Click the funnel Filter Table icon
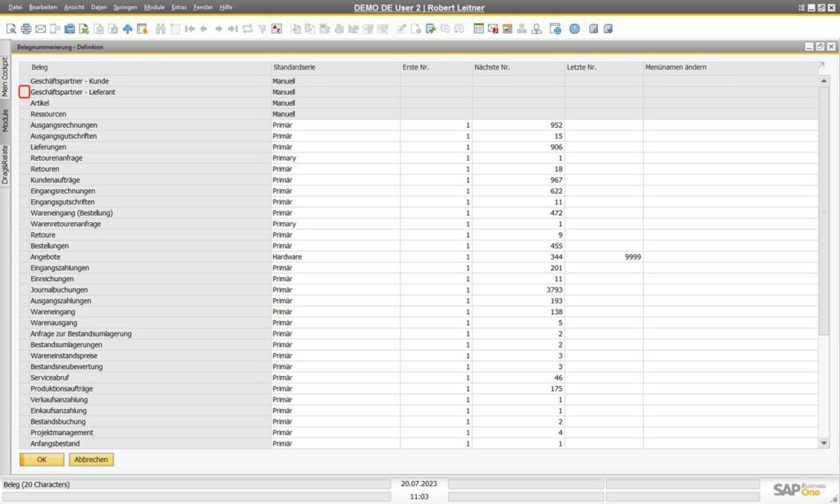The width and height of the screenshot is (840, 504). tap(262, 29)
